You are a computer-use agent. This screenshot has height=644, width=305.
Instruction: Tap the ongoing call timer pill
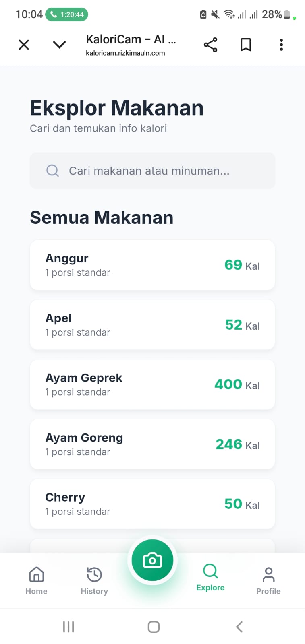click(66, 14)
